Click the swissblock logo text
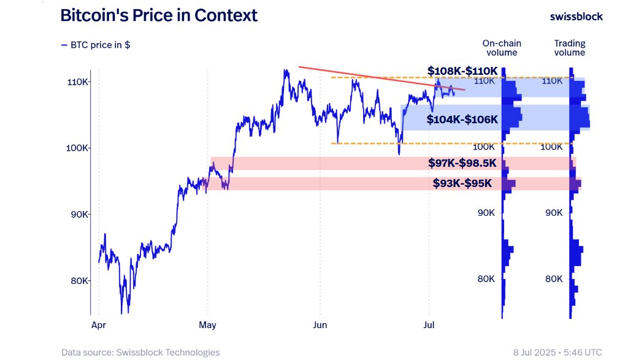 click(x=577, y=17)
